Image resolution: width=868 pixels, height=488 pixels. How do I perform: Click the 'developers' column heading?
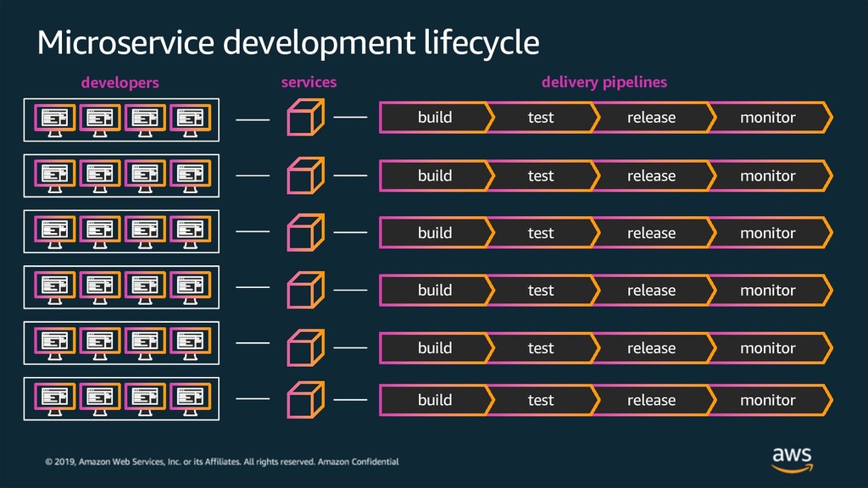coord(120,83)
